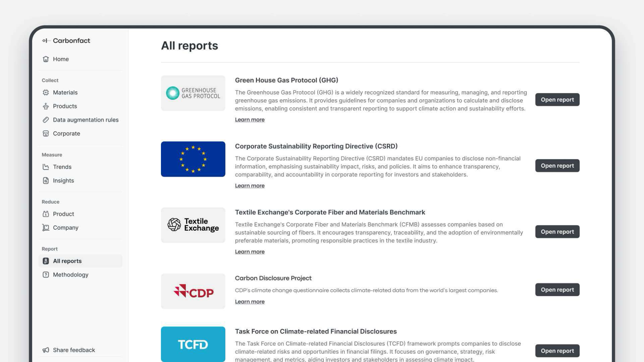Open the CSRD report

[557, 166]
